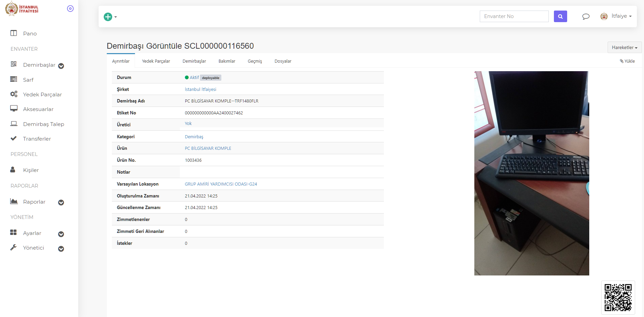Click the purple search magnifier button
Image resolution: width=644 pixels, height=317 pixels.
(x=560, y=16)
